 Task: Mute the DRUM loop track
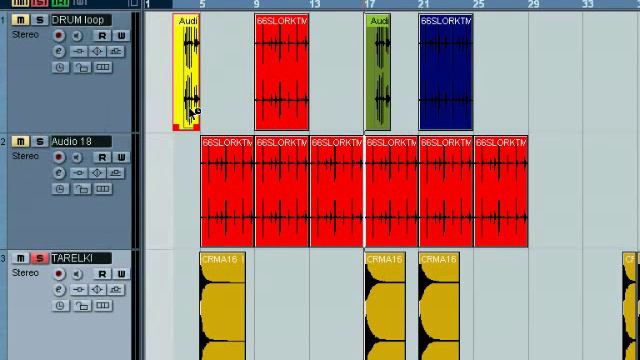point(20,20)
